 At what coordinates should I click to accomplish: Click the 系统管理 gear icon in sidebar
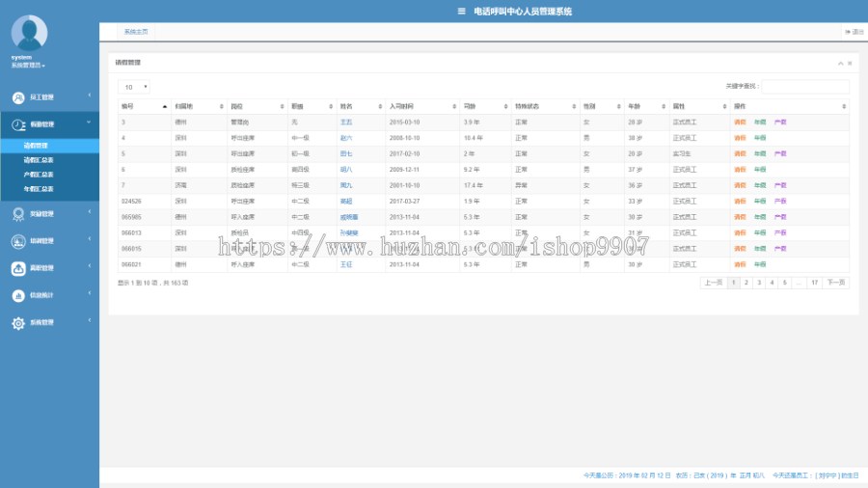(18, 323)
